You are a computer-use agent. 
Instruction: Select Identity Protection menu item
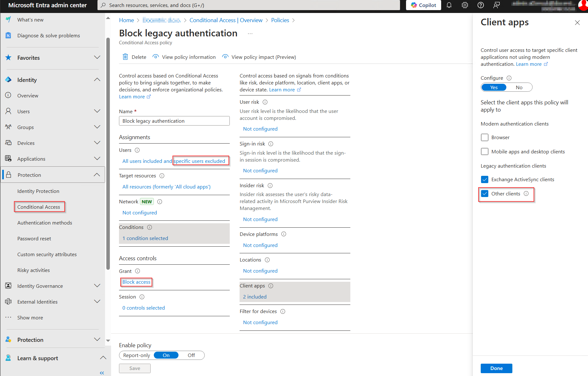[x=38, y=191]
